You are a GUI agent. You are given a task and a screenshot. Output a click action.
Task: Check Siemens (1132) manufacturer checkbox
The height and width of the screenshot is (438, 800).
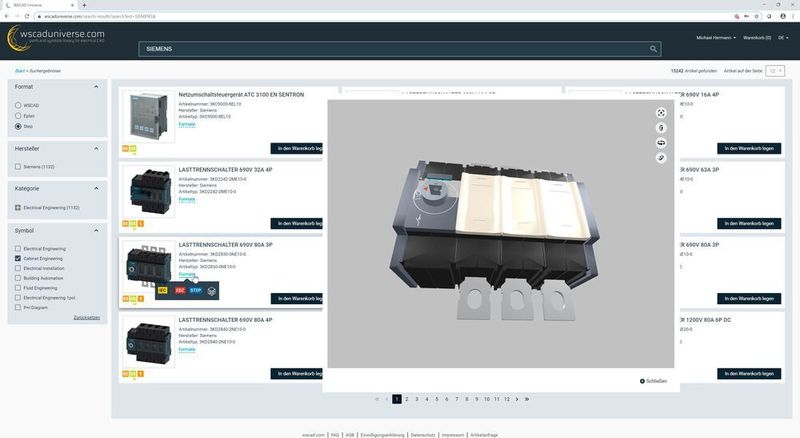18,166
